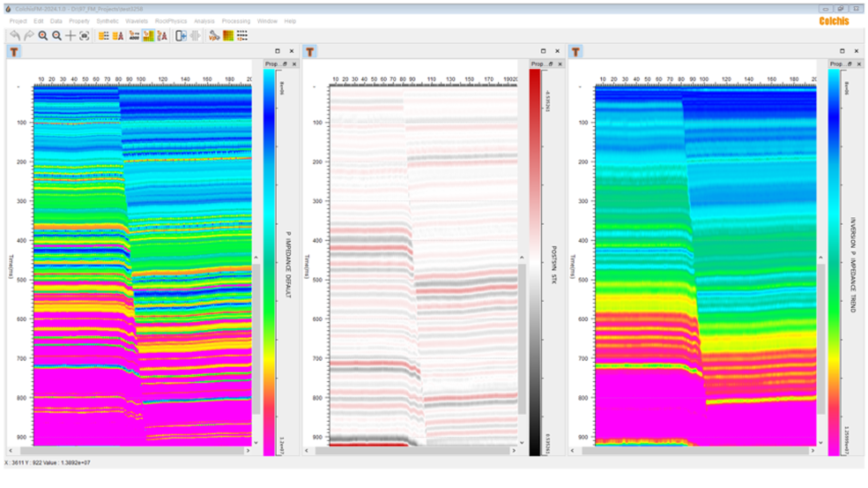Toggle the T button in right panel
The width and height of the screenshot is (868, 488).
(x=575, y=52)
